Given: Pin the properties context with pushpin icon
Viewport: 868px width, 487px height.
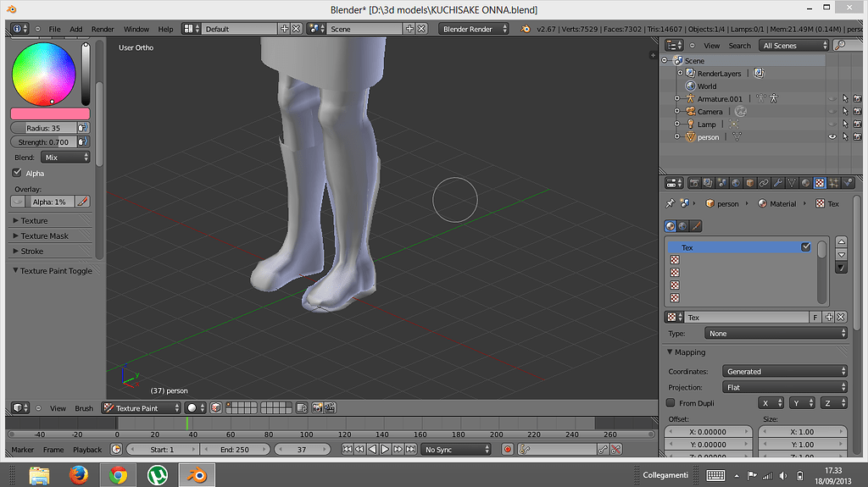Looking at the screenshot, I should coord(670,203).
